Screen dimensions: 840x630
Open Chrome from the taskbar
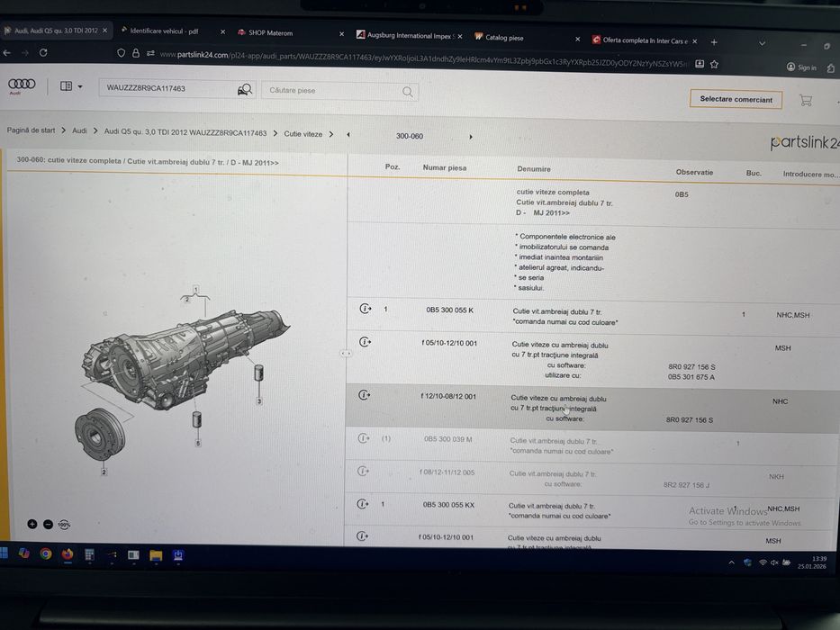pyautogui.click(x=46, y=553)
